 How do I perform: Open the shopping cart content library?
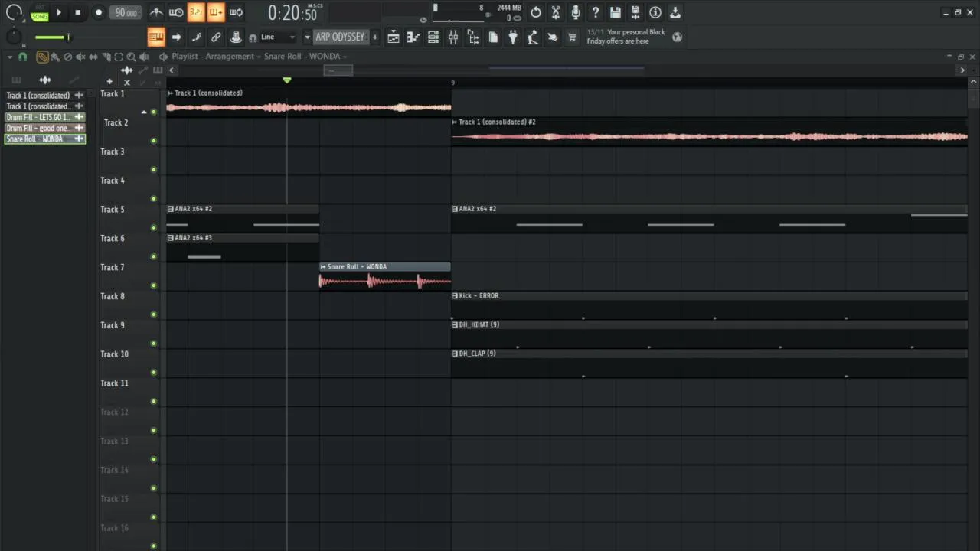coord(572,37)
